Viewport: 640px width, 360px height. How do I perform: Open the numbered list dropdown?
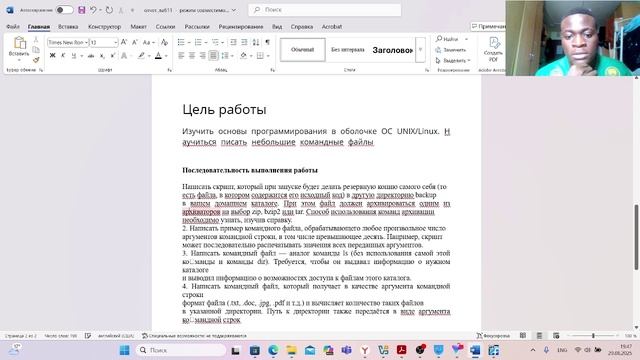(x=206, y=42)
